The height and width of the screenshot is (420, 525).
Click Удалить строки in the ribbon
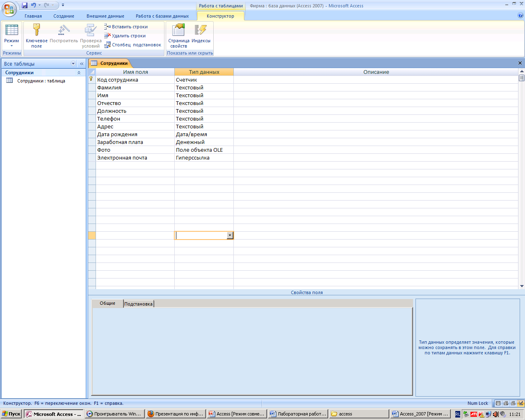[125, 36]
